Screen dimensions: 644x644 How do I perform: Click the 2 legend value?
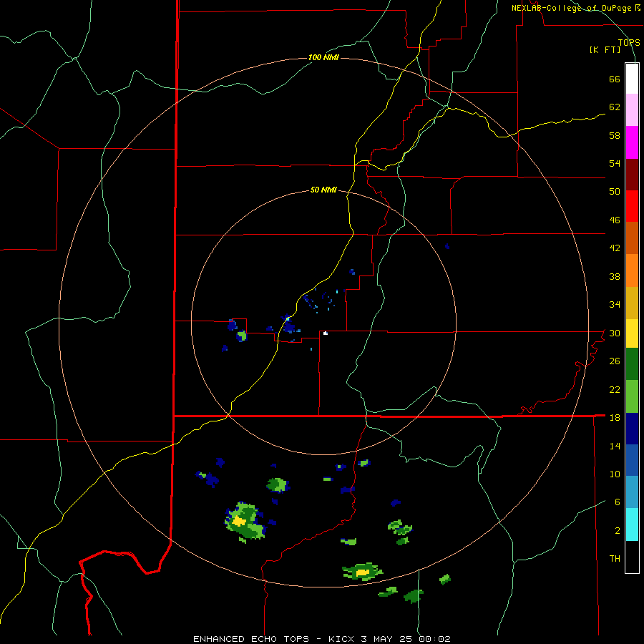pos(618,530)
